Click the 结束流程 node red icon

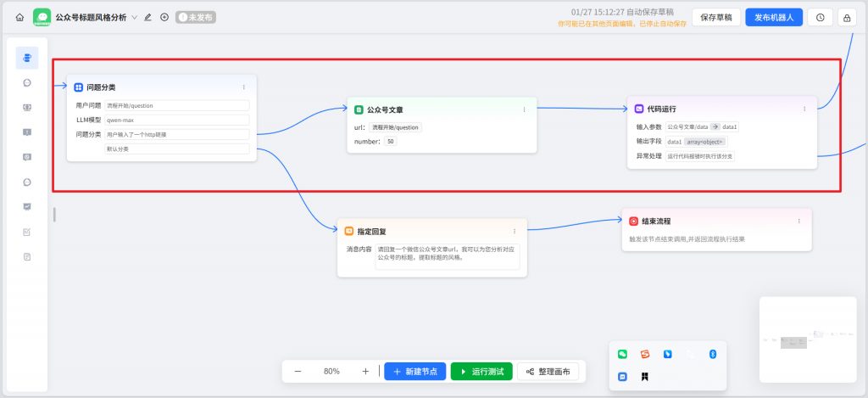click(633, 221)
